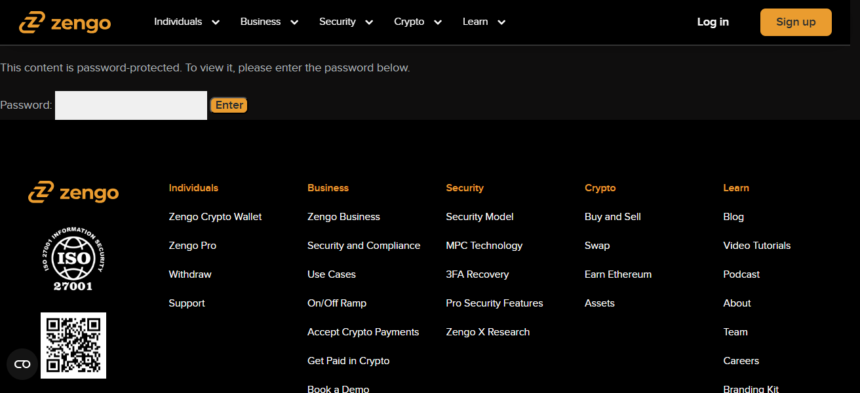Screen dimensions: 860x393
Task: Click the Zengo logo in the header
Action: [65, 22]
